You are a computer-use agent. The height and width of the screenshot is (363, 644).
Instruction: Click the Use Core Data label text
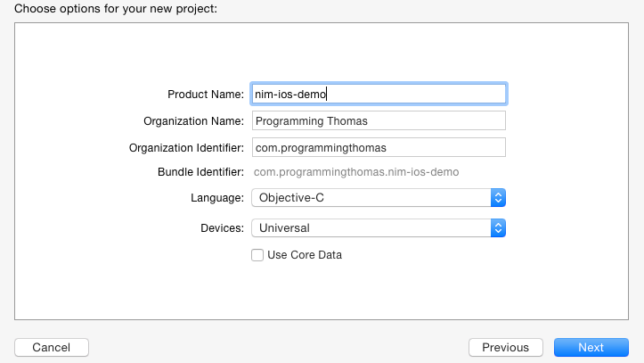[x=305, y=255]
